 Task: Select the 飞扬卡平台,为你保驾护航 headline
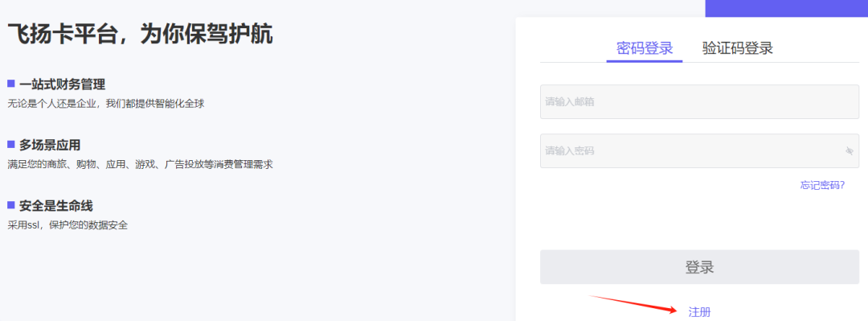tap(140, 35)
